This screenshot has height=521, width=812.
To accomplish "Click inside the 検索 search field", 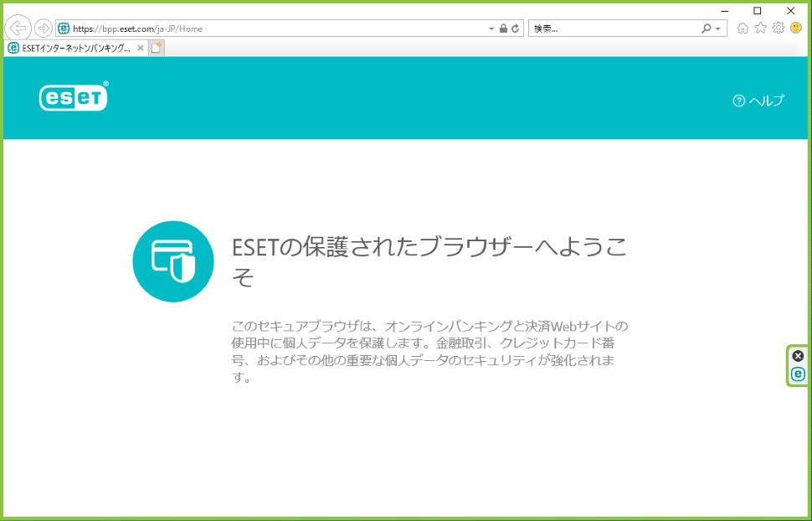I will 586,28.
